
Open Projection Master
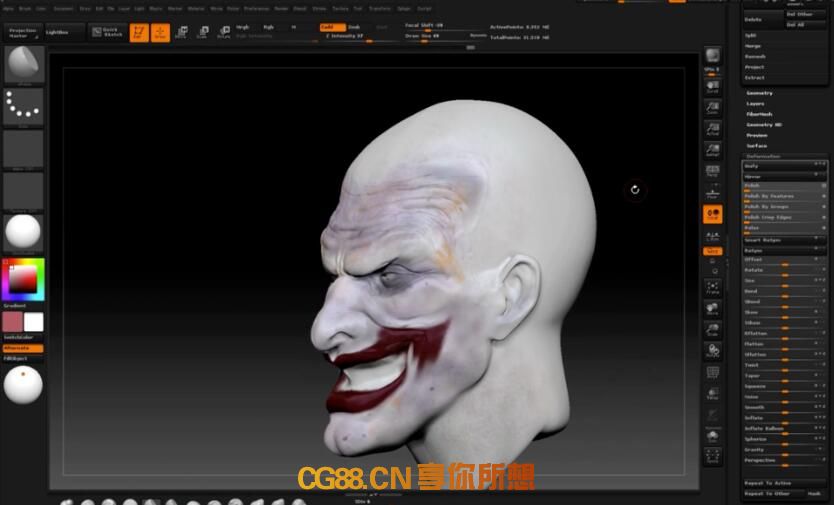point(23,32)
